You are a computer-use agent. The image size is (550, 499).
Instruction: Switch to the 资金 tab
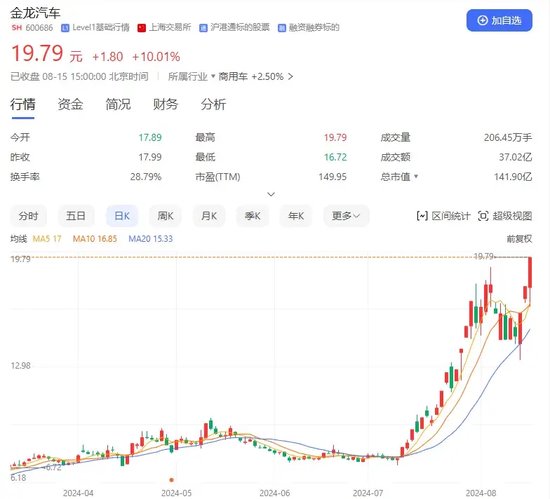tap(70, 104)
